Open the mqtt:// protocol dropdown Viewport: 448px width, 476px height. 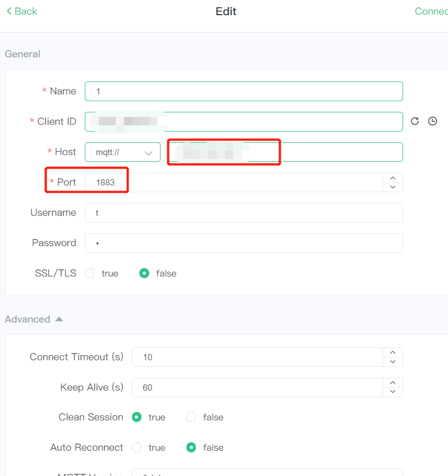click(122, 152)
